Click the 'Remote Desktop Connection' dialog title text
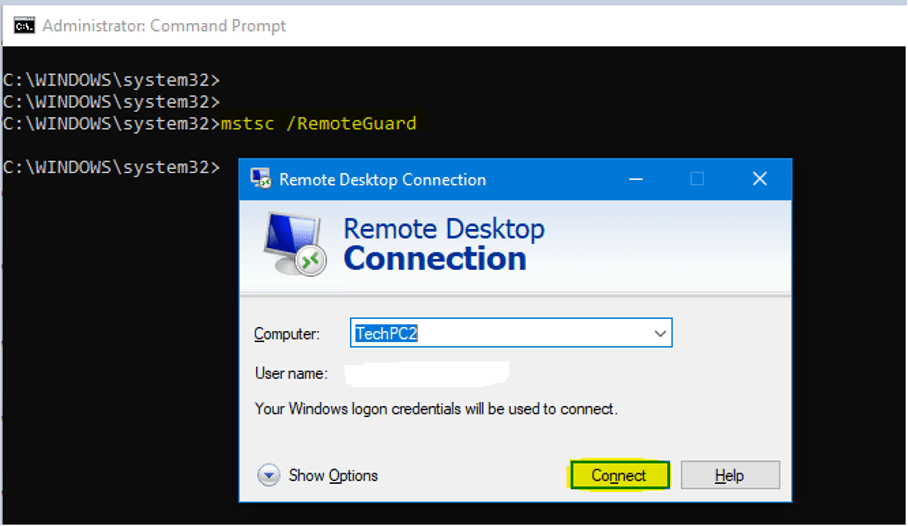This screenshot has width=908, height=526. point(382,180)
